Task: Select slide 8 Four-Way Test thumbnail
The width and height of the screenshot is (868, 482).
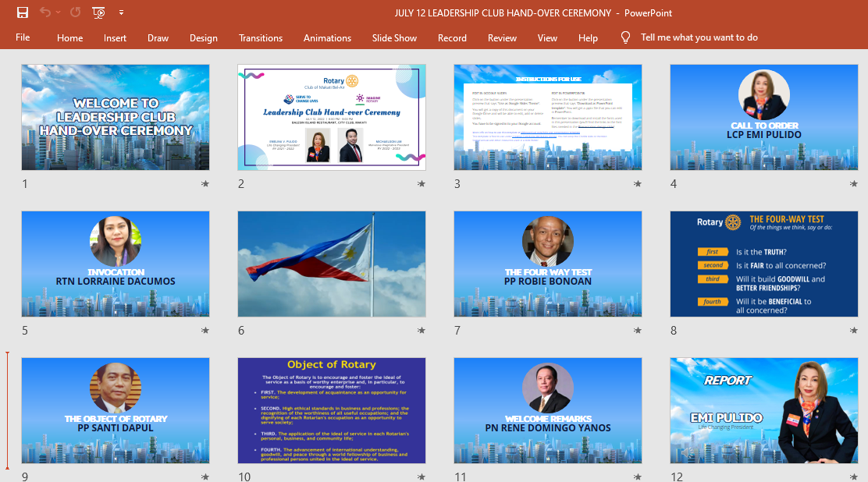Action: point(764,264)
